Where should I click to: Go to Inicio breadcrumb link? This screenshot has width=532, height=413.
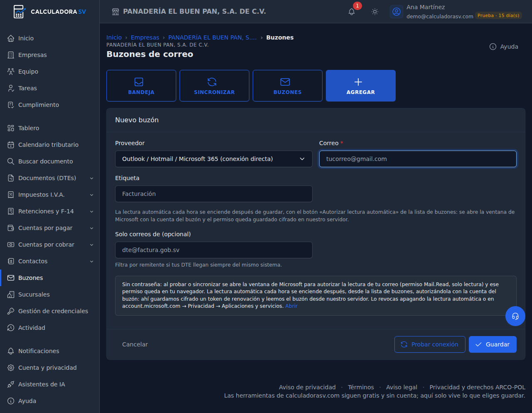tap(114, 37)
